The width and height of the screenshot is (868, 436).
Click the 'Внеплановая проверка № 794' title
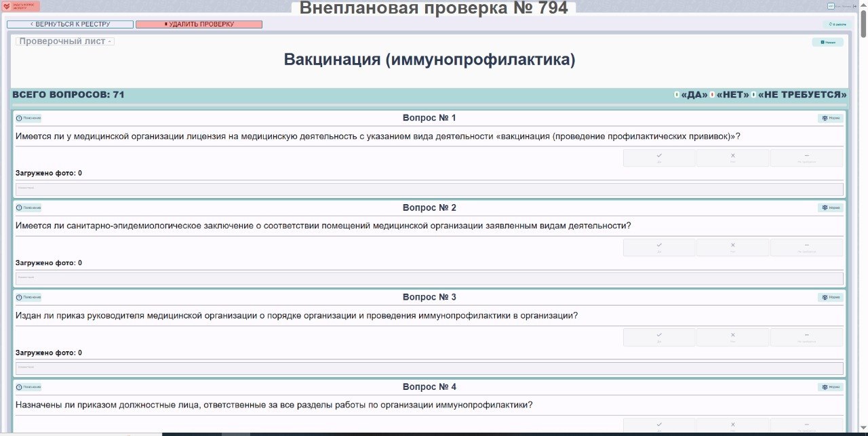click(434, 8)
